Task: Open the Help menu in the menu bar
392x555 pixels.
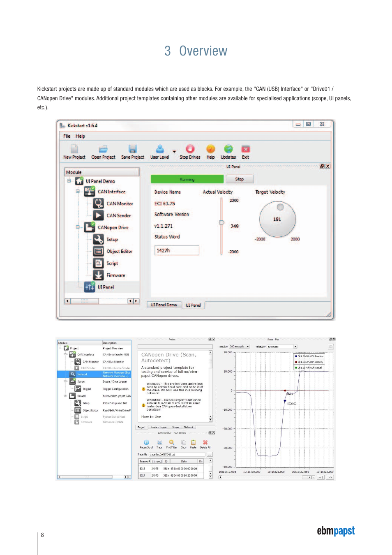Action: [x=80, y=136]
